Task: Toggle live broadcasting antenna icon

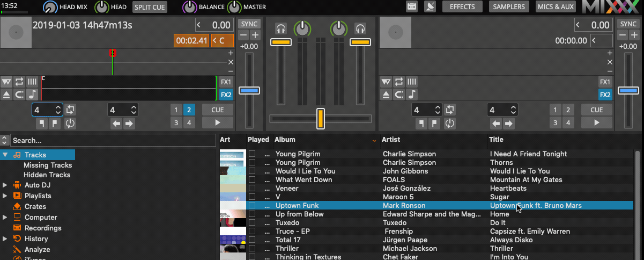Action: (x=430, y=7)
